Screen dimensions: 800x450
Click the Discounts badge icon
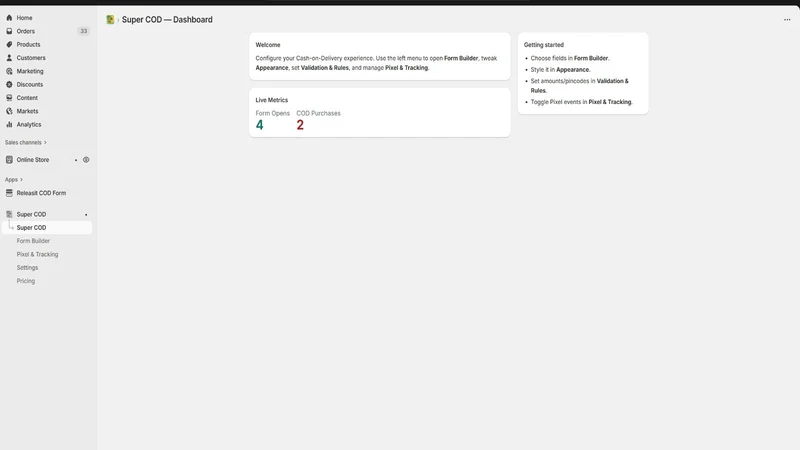coord(9,84)
